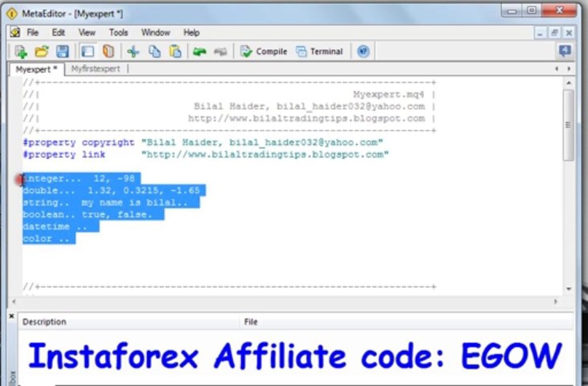Click the Copy toolbar icon
The height and width of the screenshot is (386, 588).
coord(154,51)
